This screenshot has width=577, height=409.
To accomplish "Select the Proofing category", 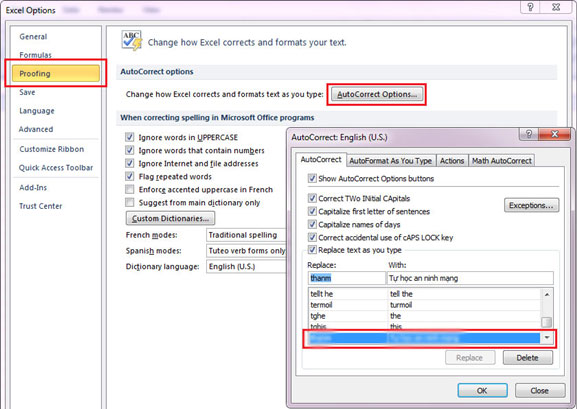I will tap(56, 73).
